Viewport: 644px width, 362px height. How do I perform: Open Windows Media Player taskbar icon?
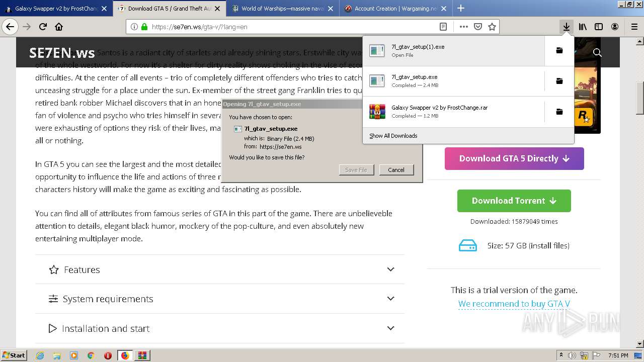pos(74,355)
